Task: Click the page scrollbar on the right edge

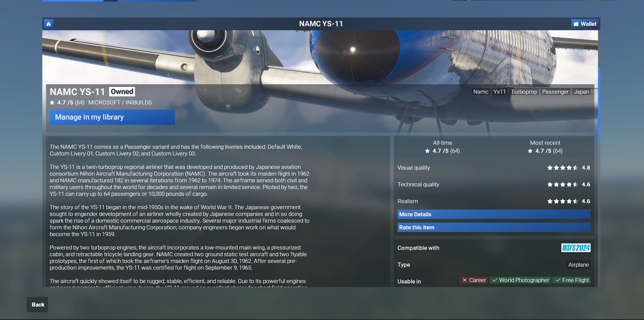Action: pyautogui.click(x=599, y=104)
